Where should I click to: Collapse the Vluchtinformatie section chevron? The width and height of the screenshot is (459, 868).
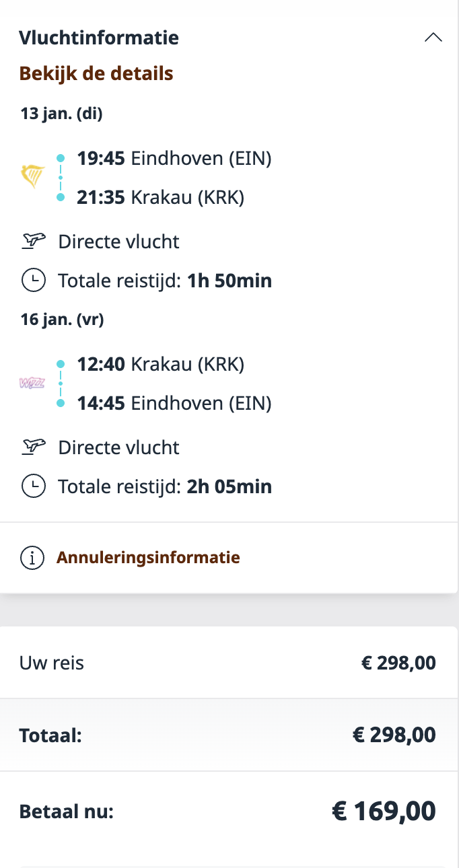433,38
